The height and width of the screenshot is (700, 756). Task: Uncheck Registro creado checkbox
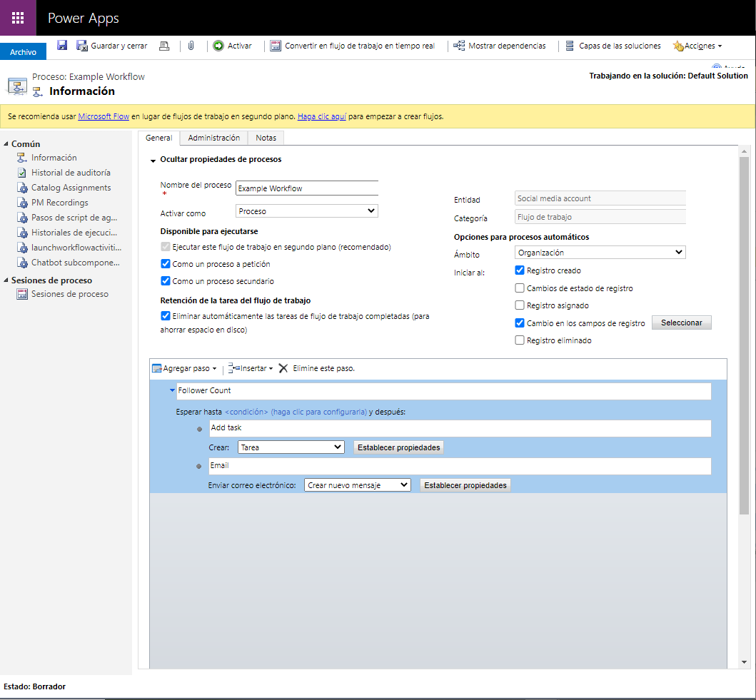[519, 270]
